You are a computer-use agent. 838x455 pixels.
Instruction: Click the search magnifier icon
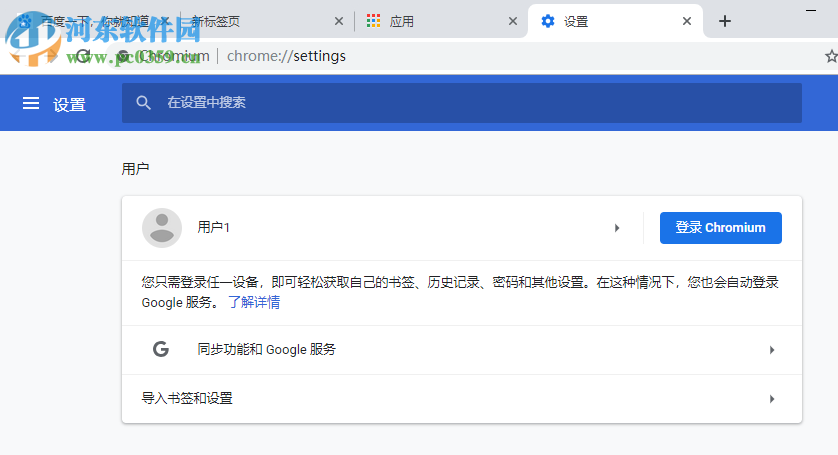[143, 103]
